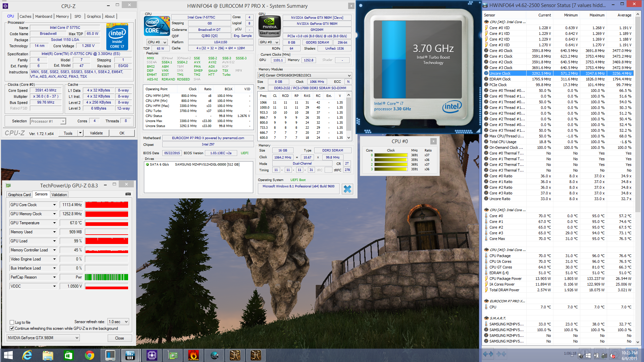Click the NVIDIA GeForce logo in HWiNFO summary
This screenshot has height=362, width=644.
pyautogui.click(x=270, y=26)
